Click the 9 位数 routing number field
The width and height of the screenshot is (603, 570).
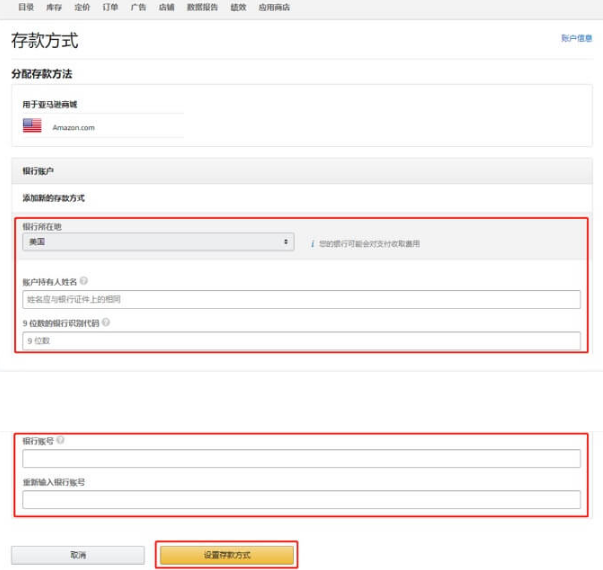pos(301,340)
